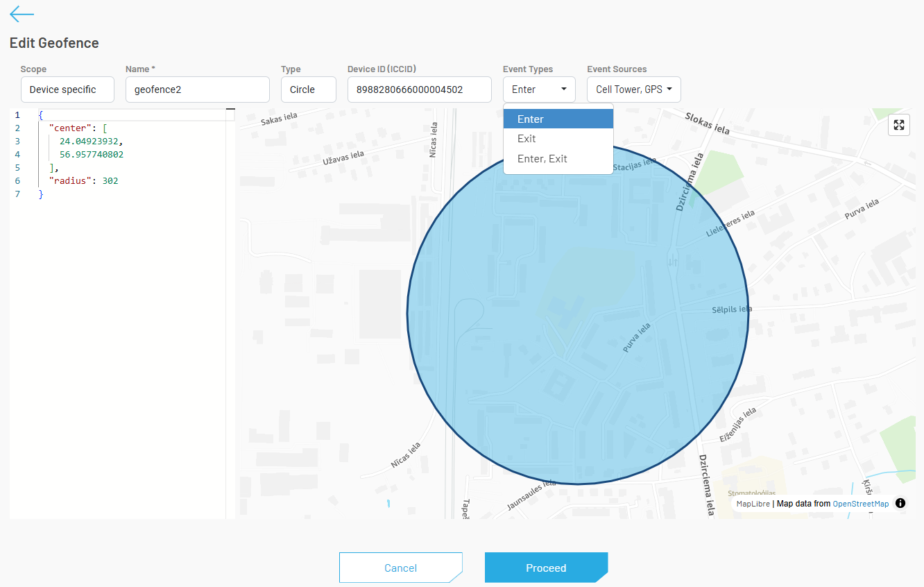Open the Event Types dropdown
924x587 pixels.
[x=539, y=90]
